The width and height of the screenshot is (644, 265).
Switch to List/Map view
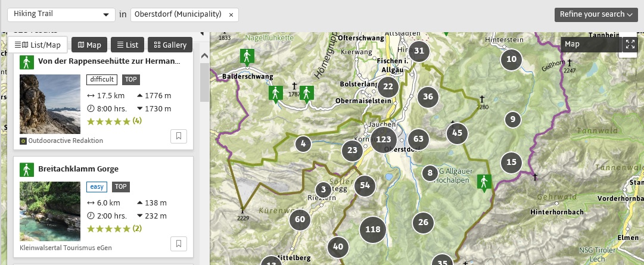tap(38, 45)
